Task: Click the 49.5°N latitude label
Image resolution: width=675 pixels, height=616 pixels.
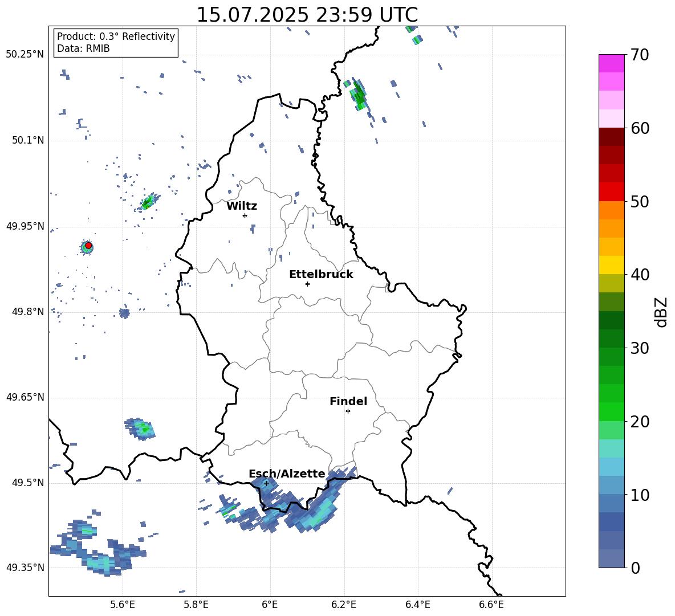Action: pyautogui.click(x=28, y=483)
